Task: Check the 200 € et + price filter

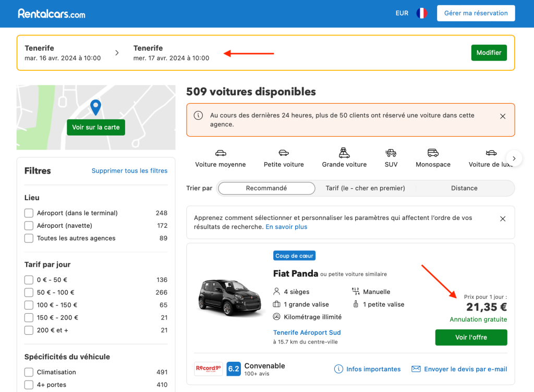Action: 29,330
